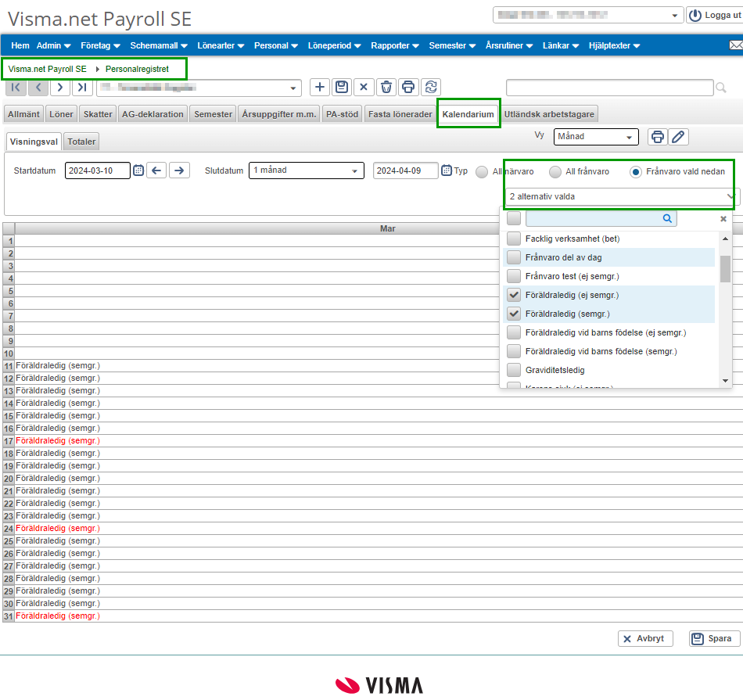Refresh data with circular arrows icon

click(431, 87)
